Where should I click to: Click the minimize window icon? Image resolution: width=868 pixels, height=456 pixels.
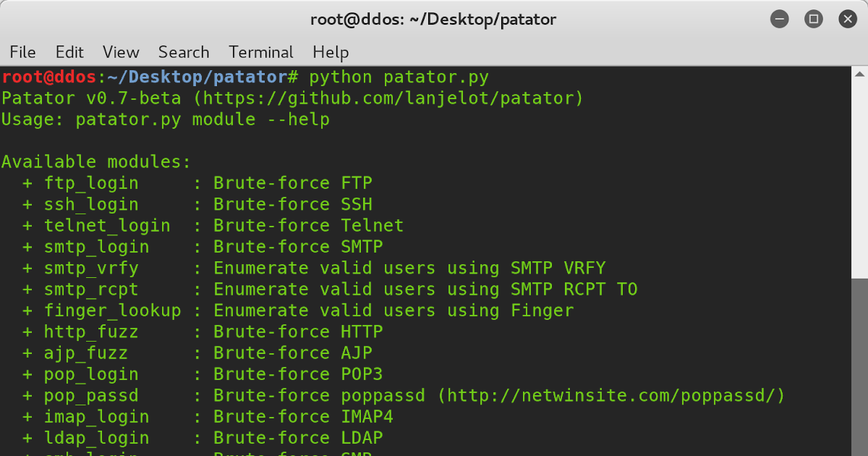pos(780,19)
